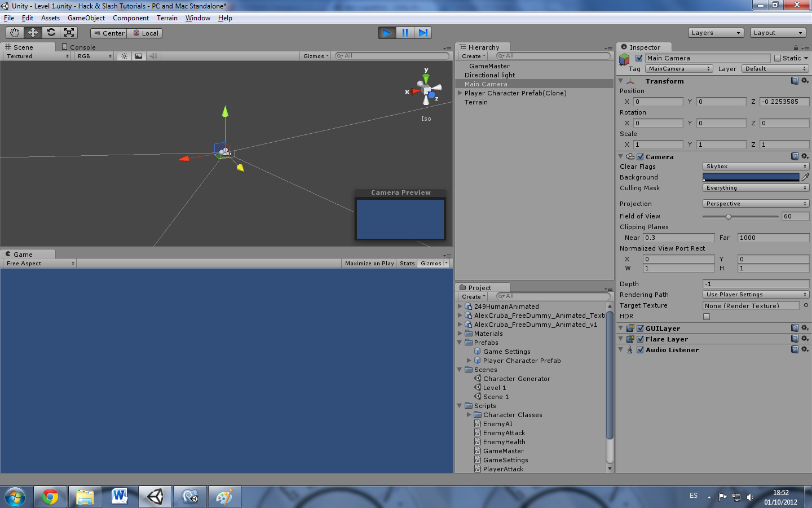Open Transform component help book icon
Viewport: 812px width, 508px height.
click(x=795, y=81)
